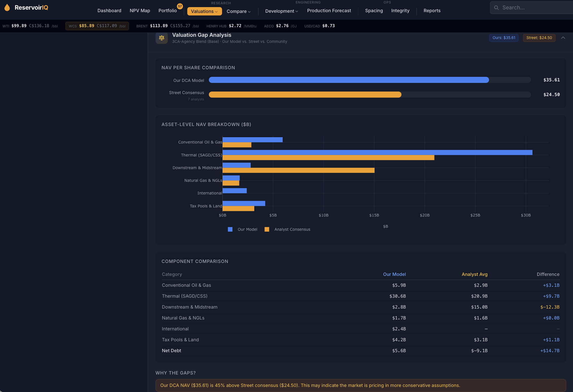
Task: Click the WCS price ticker chip
Action: tap(97, 26)
